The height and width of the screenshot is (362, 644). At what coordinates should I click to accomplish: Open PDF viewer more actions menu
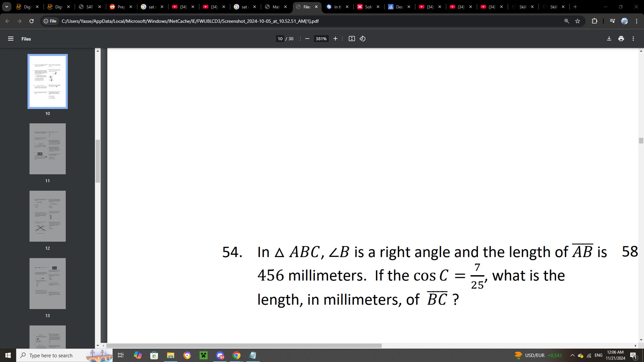(x=633, y=39)
